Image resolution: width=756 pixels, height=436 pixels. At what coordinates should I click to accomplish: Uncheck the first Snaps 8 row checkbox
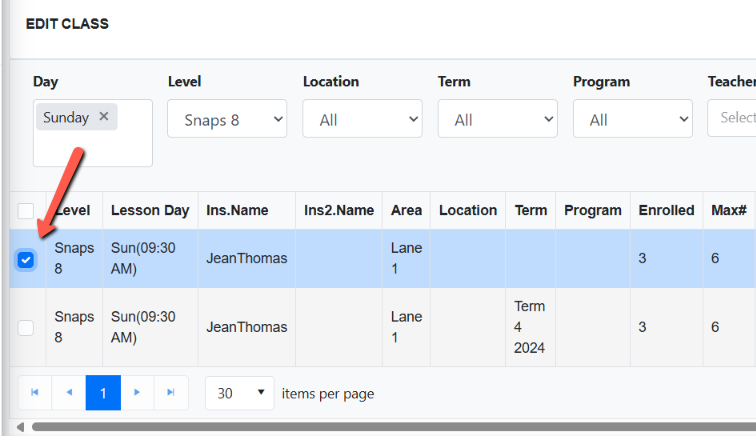point(26,260)
